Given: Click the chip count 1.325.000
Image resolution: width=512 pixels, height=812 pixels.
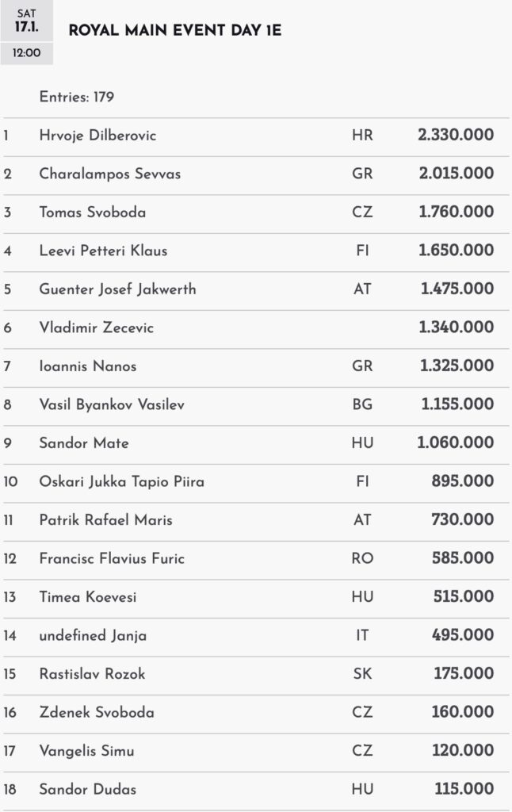Looking at the screenshot, I should [x=457, y=366].
